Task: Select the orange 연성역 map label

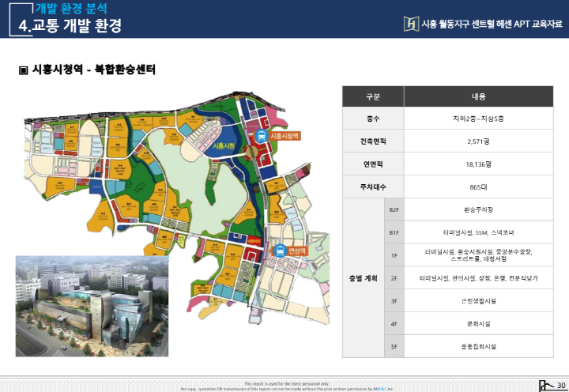Action: (x=298, y=252)
